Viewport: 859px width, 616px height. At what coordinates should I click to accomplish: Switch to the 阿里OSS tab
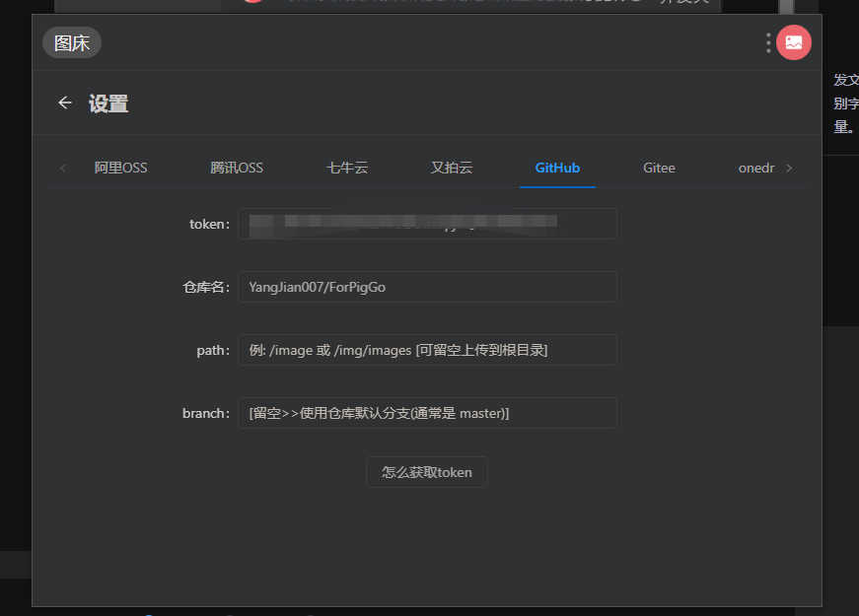(x=120, y=168)
